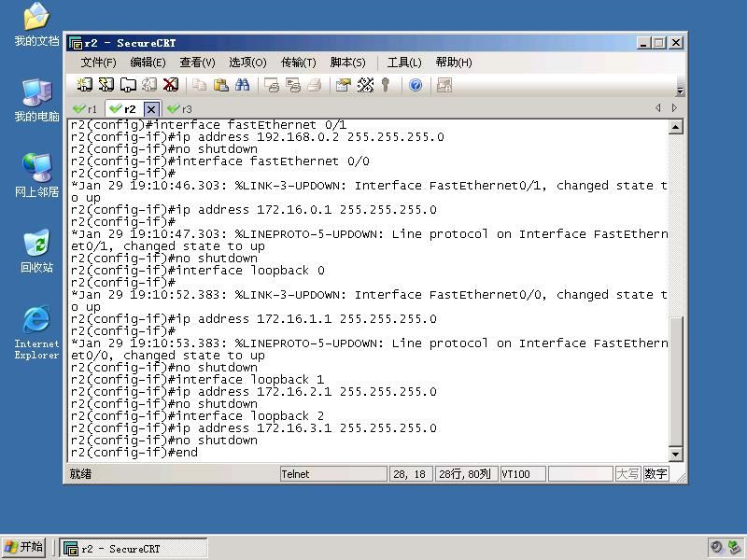747x560 pixels.
Task: Click the window resize grip corner
Action: click(682, 478)
